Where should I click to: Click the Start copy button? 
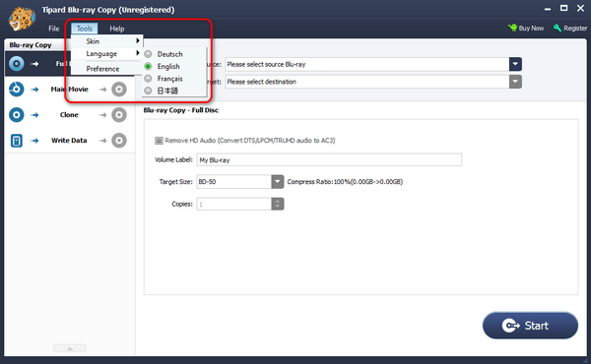530,326
